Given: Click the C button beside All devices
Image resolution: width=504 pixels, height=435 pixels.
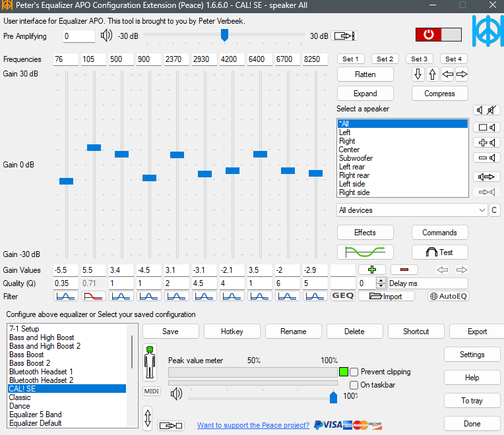Looking at the screenshot, I should [494, 210].
